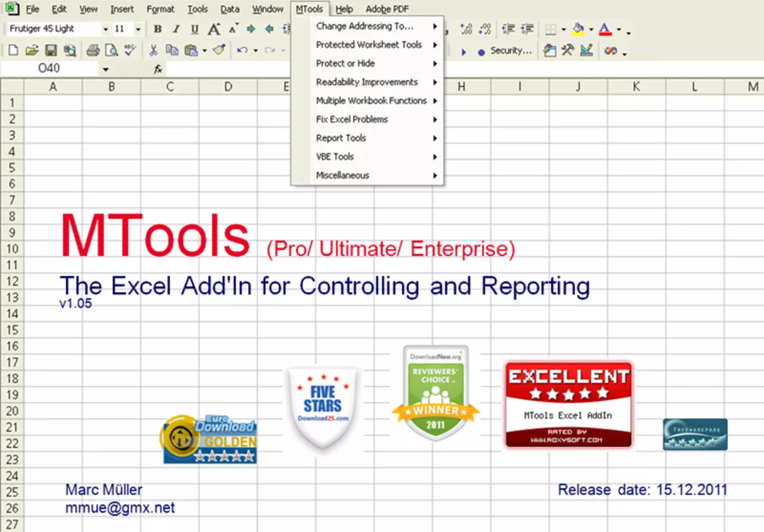Click the Insert Function fx button
Image resolution: width=764 pixels, height=532 pixels.
coord(158,69)
